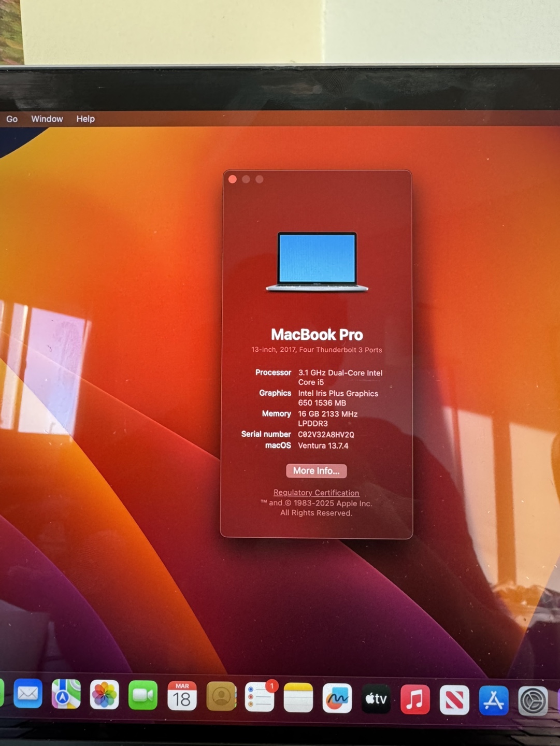
Task: Open System Settings gear icon
Action: (x=533, y=701)
